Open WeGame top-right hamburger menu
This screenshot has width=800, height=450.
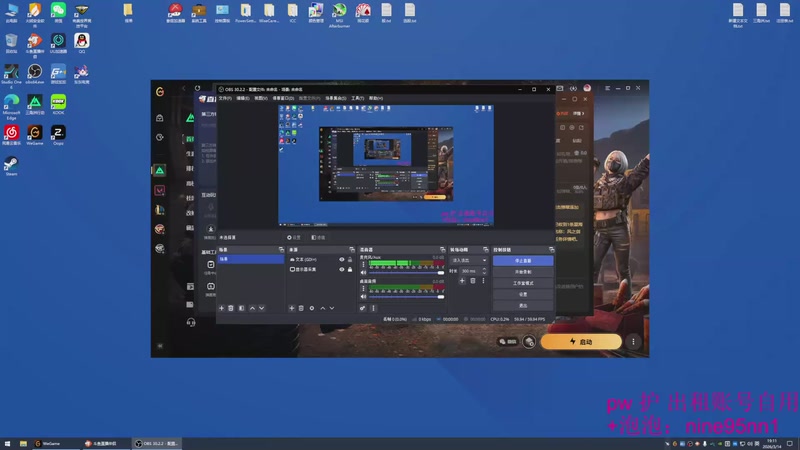click(x=607, y=88)
